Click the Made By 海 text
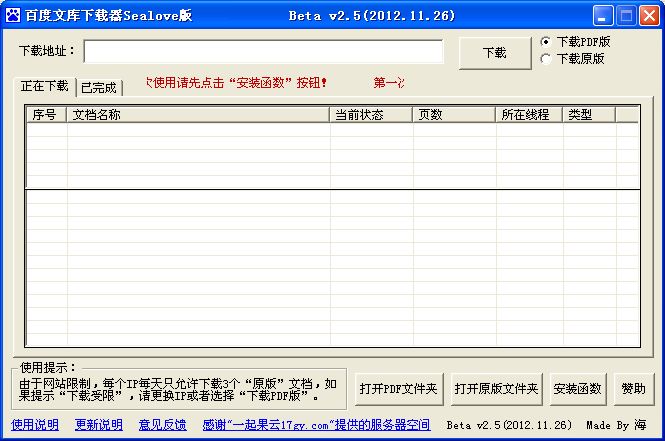This screenshot has width=665, height=441. point(617,425)
